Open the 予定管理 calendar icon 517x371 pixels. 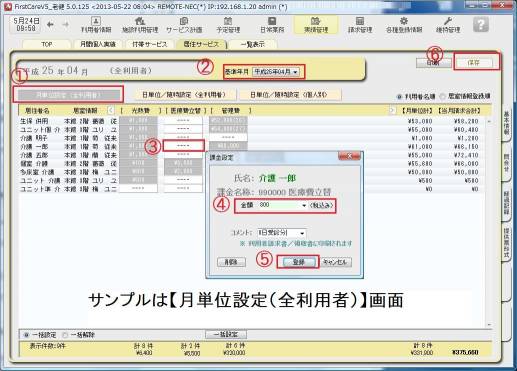(x=228, y=21)
